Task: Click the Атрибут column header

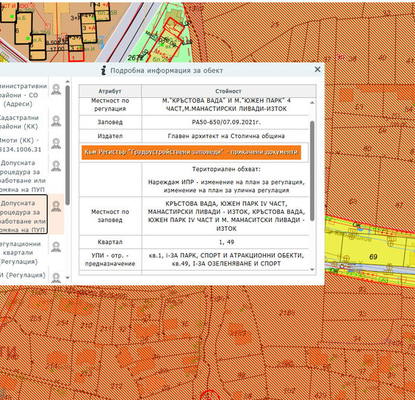Action: [110, 91]
